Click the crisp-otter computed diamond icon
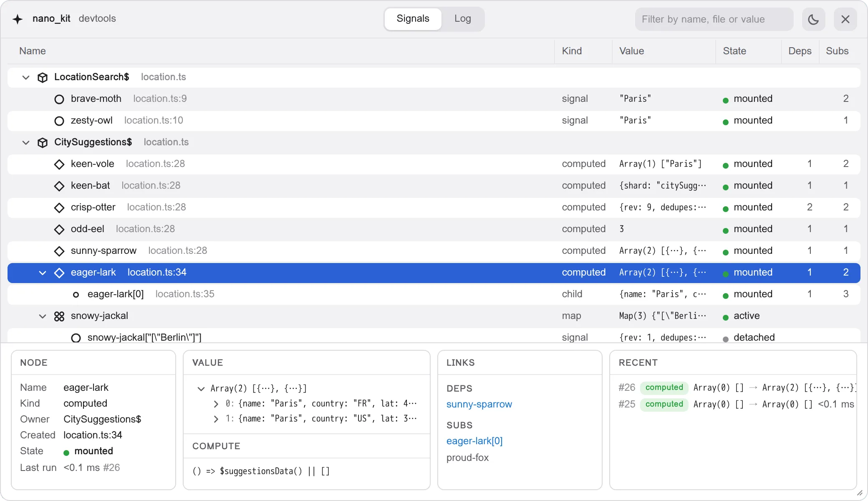Screen dimensions: 868x501 [59, 207]
